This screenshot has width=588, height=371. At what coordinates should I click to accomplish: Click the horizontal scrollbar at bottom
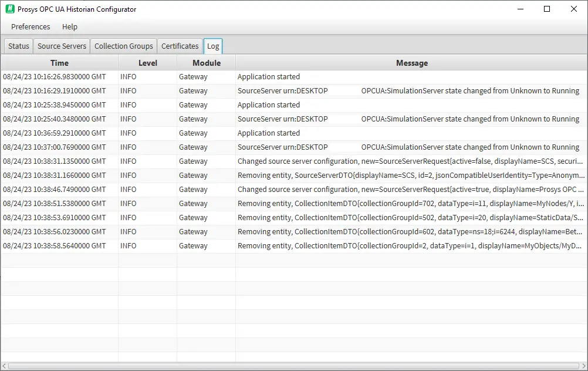click(x=293, y=366)
